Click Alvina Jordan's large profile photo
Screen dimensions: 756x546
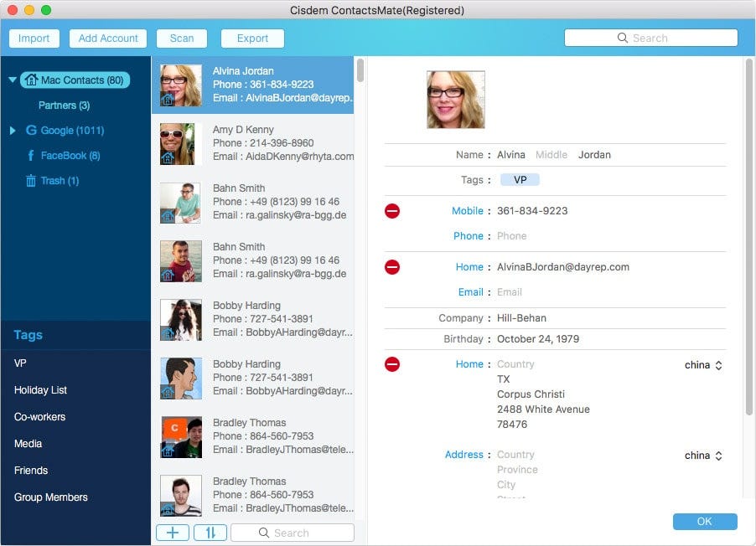pyautogui.click(x=456, y=100)
